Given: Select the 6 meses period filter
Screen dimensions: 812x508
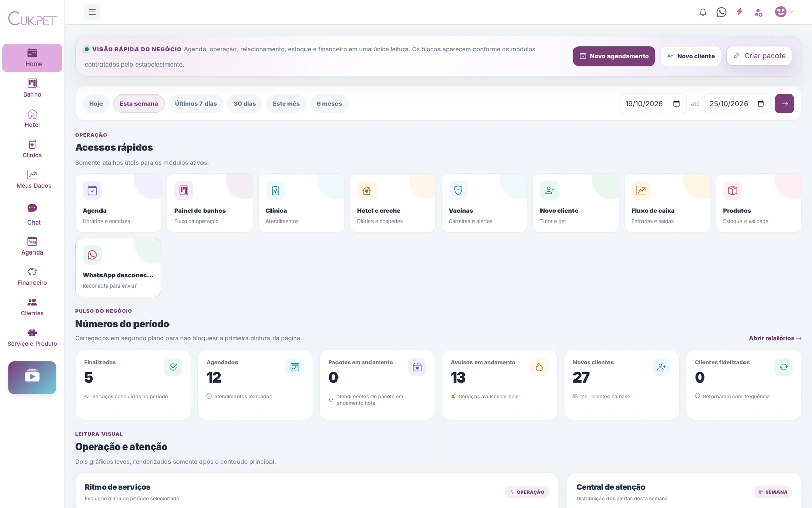Looking at the screenshot, I should [x=329, y=104].
